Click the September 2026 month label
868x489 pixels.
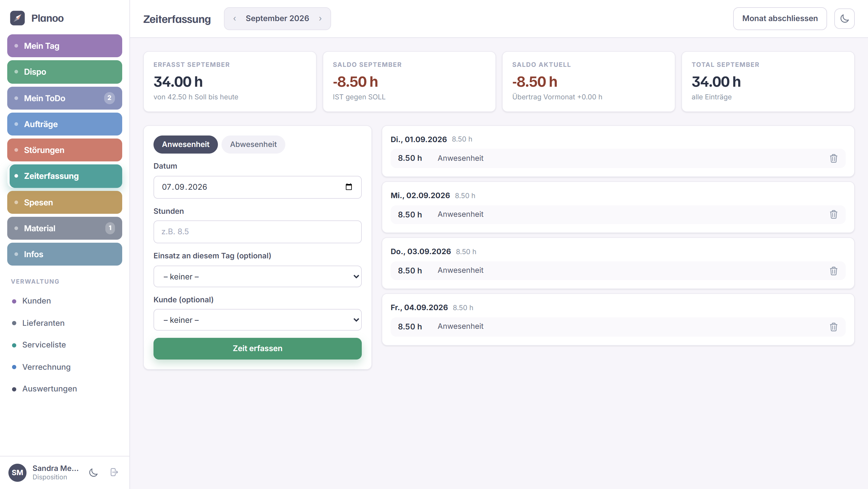[277, 19]
